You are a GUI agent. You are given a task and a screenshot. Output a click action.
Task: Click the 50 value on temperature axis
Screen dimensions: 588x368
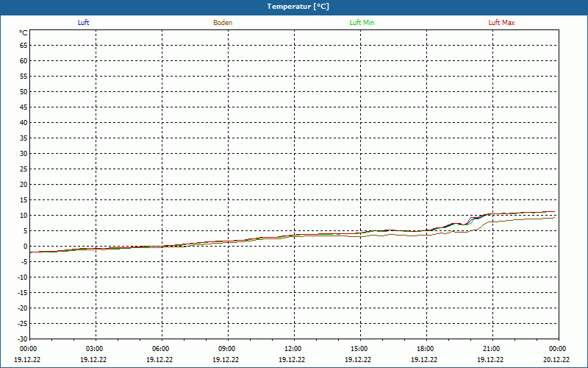[24, 91]
